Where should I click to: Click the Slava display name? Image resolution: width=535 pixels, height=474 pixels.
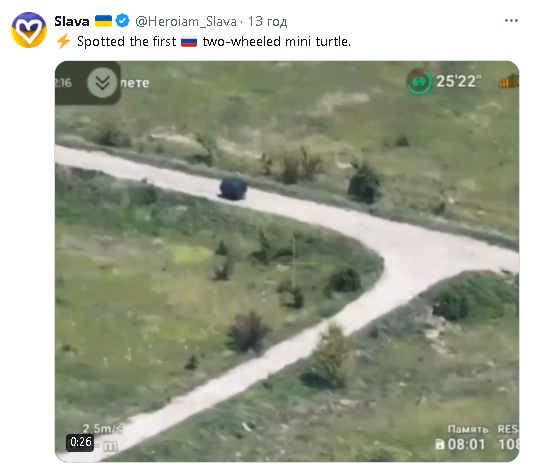(x=72, y=21)
